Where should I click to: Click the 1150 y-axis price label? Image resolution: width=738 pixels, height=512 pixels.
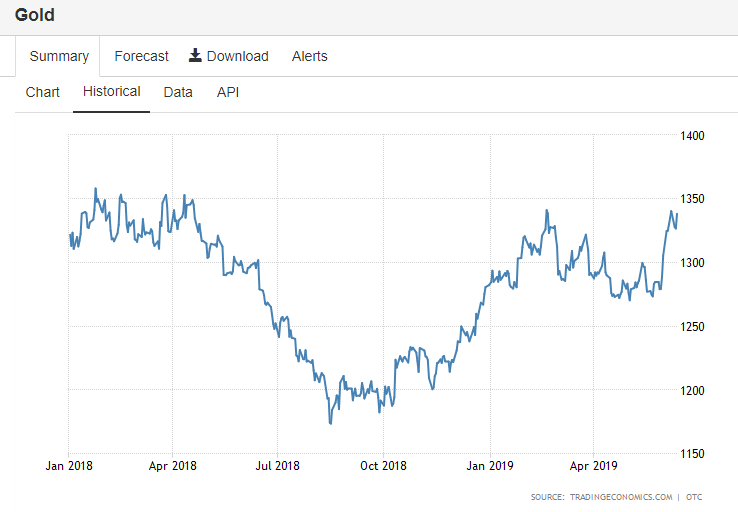point(692,454)
